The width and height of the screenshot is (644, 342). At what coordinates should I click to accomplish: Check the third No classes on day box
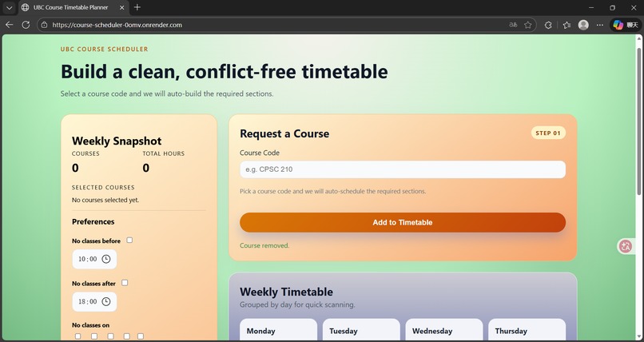click(110, 336)
